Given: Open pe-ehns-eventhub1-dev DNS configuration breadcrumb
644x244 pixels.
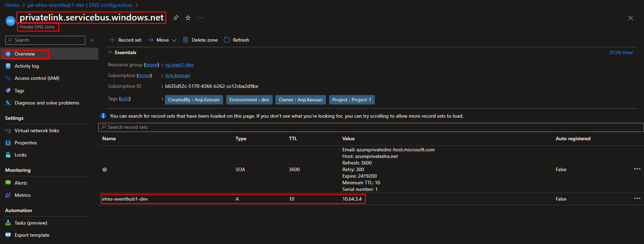Looking at the screenshot, I should pos(80,5).
